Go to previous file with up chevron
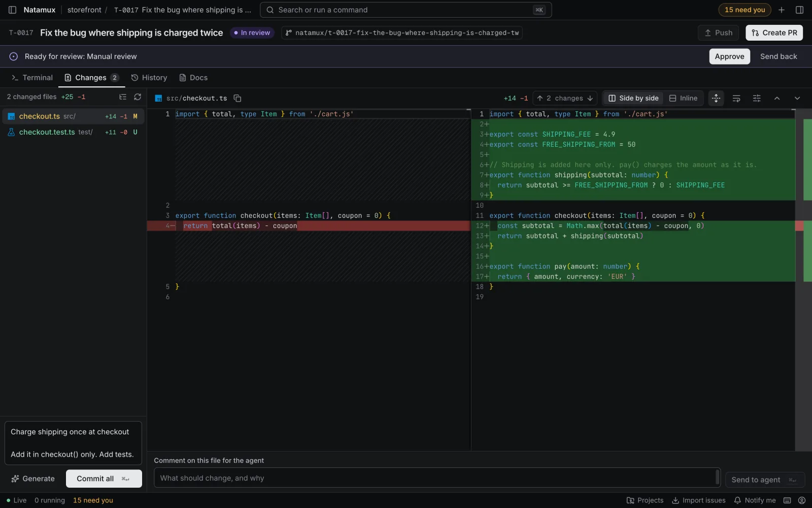Viewport: 812px width, 508px height. tap(777, 98)
